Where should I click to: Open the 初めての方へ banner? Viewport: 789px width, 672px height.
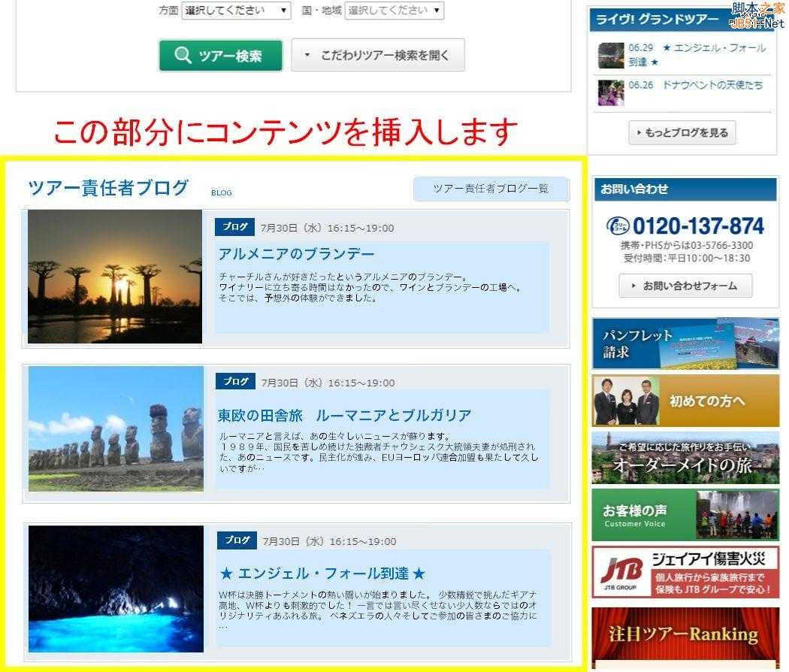coord(685,401)
